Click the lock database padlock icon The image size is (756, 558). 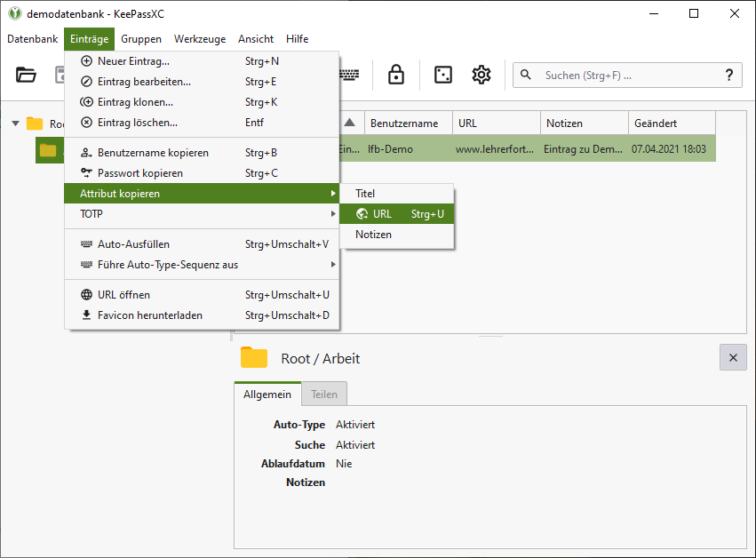click(396, 76)
